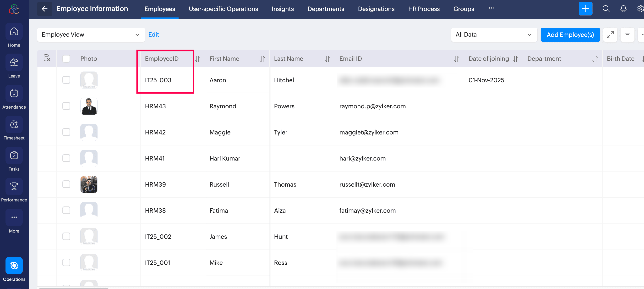The width and height of the screenshot is (644, 289).
Task: Open the notifications bell
Action: (623, 9)
